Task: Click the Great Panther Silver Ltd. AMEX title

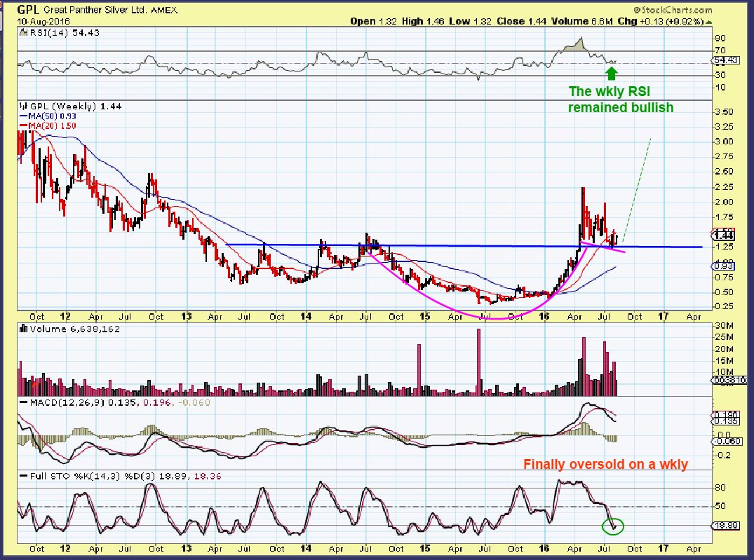Action: click(110, 10)
